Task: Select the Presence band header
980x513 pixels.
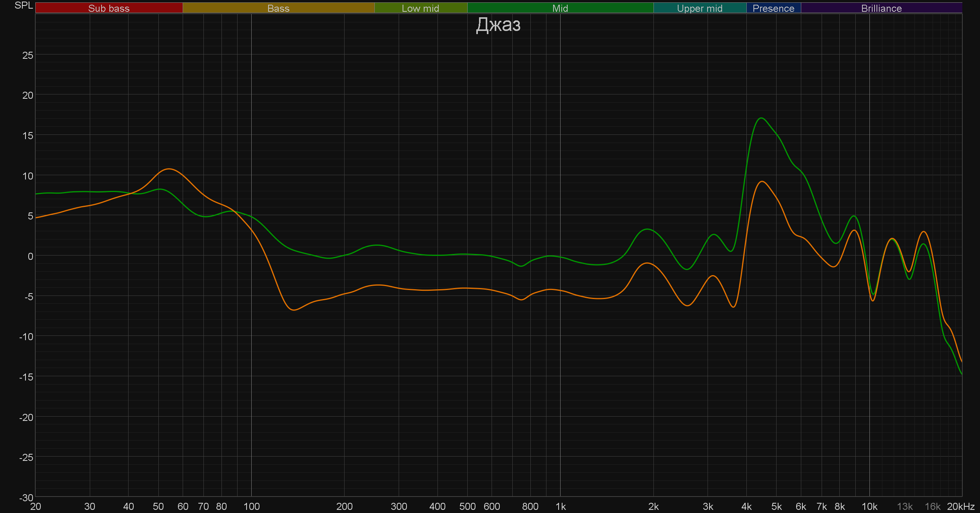Action: click(x=773, y=8)
